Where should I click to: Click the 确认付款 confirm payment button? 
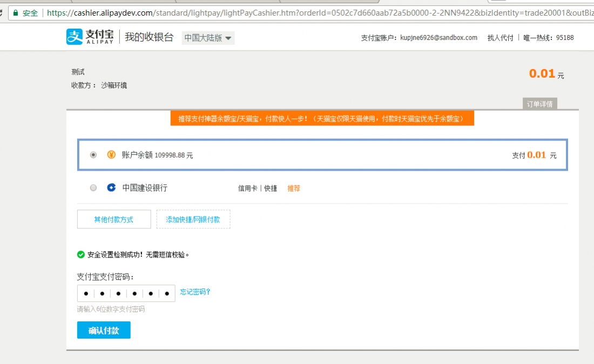click(104, 331)
